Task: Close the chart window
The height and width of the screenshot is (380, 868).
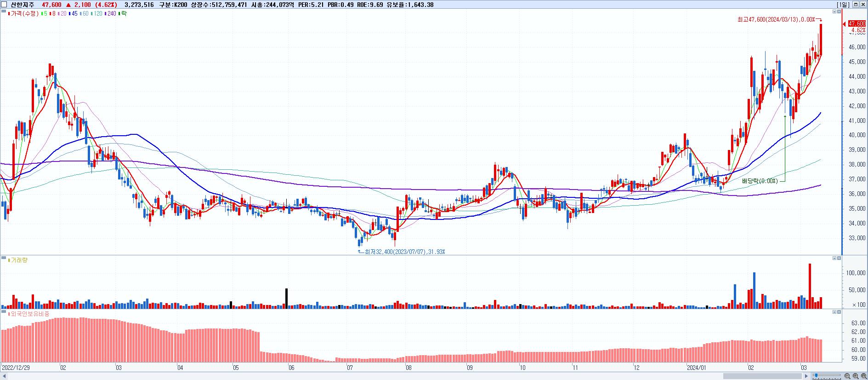Action: [x=863, y=5]
